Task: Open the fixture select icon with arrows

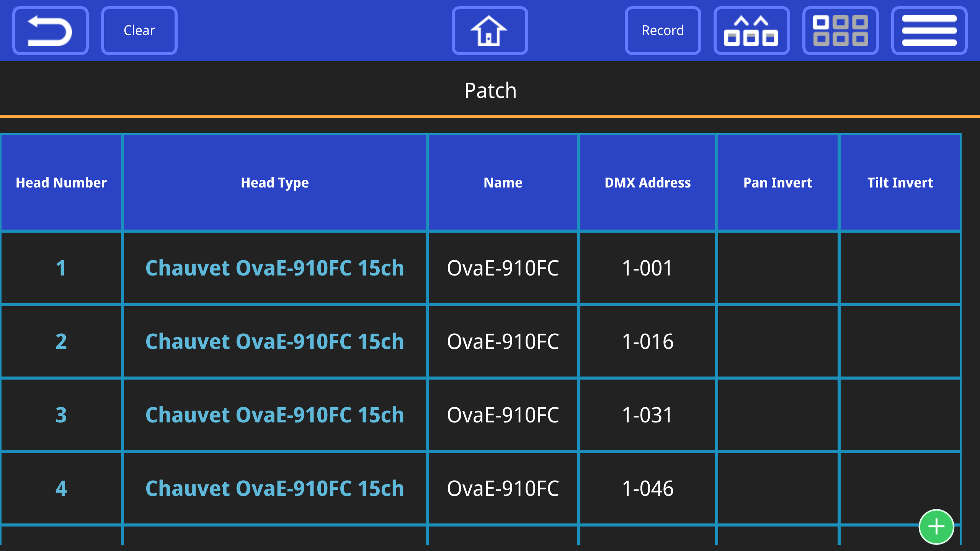Action: pyautogui.click(x=751, y=31)
